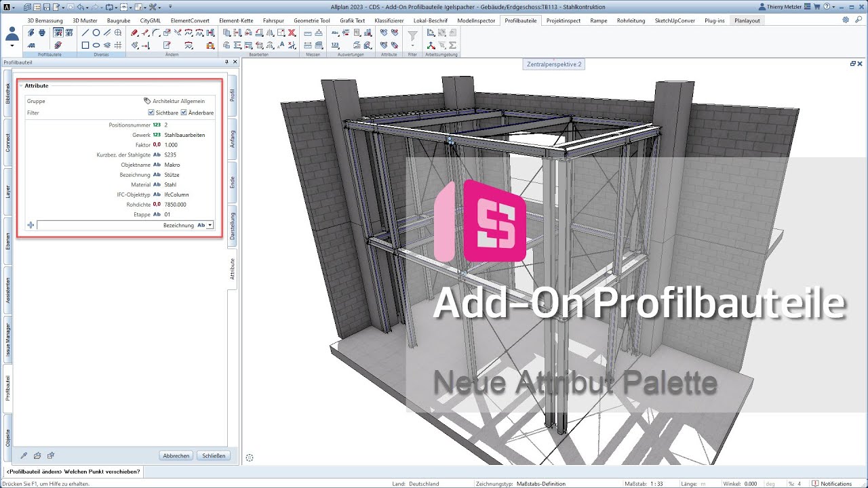Open the Bibliothek side tab

[x=7, y=95]
